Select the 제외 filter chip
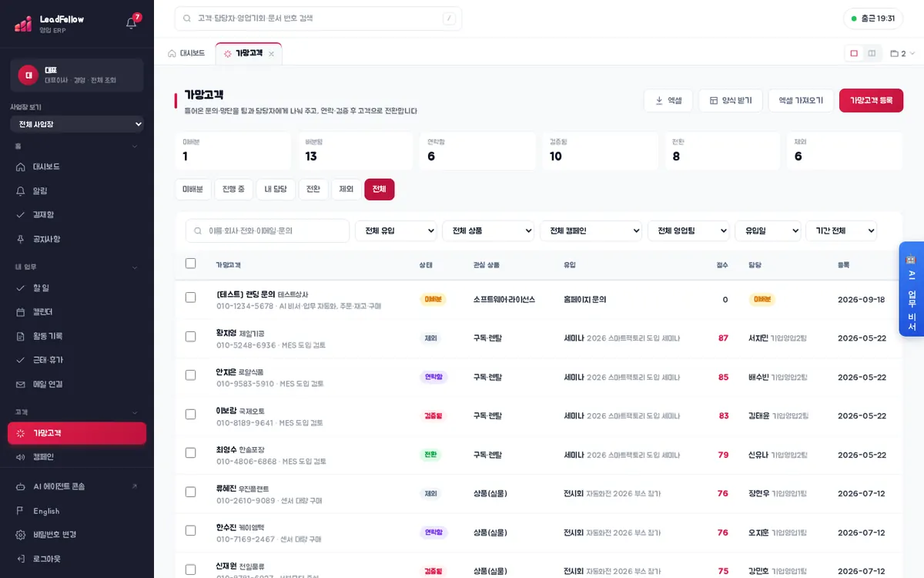Viewport: 924px width, 578px height. click(346, 190)
